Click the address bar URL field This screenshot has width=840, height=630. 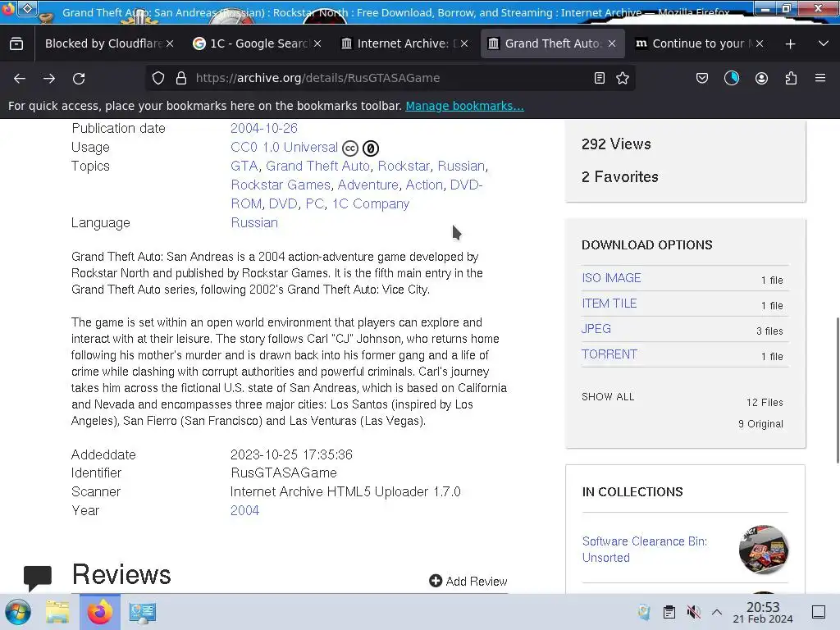pos(391,78)
